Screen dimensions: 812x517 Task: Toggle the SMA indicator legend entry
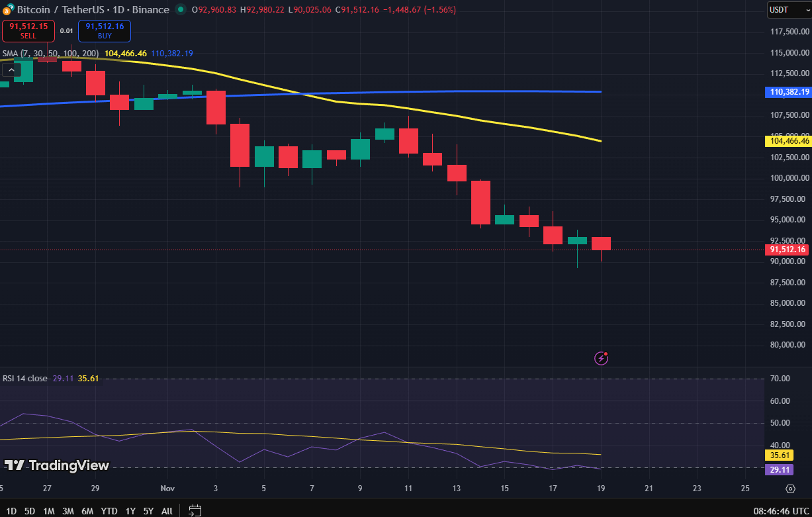click(x=50, y=53)
